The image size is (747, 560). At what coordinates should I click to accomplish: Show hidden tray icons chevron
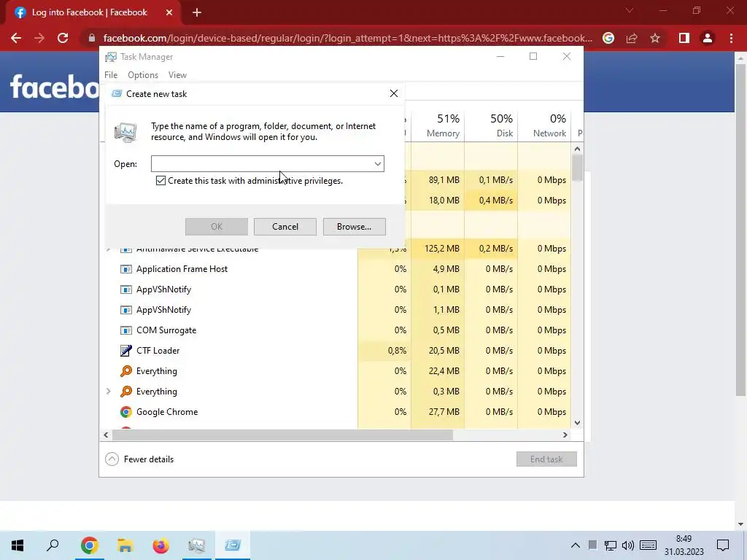[x=575, y=545]
